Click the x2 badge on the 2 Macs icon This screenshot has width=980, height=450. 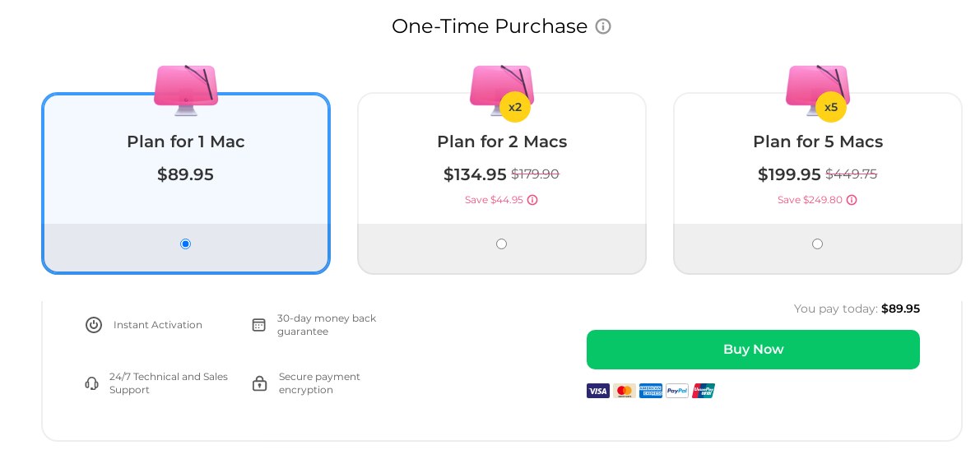point(515,107)
